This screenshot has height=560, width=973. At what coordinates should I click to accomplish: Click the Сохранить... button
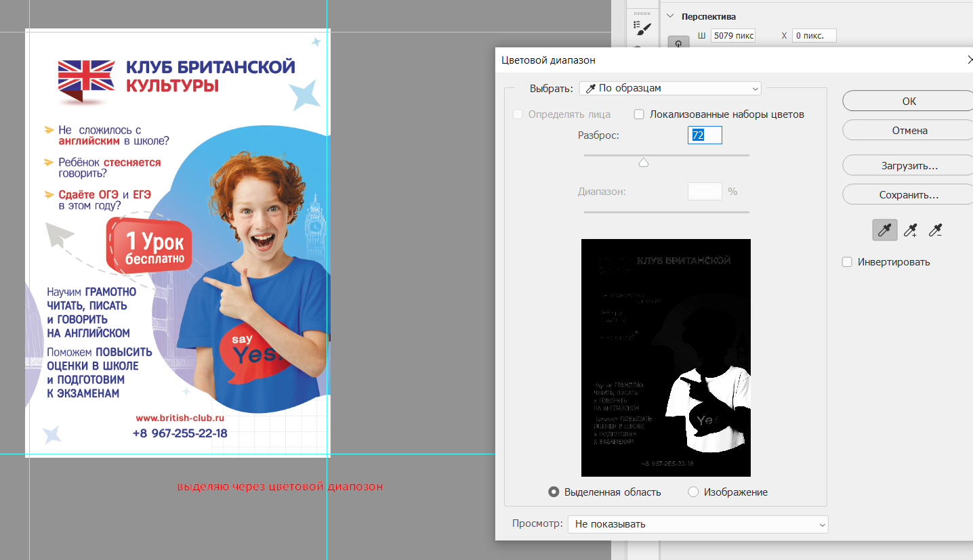coord(909,195)
